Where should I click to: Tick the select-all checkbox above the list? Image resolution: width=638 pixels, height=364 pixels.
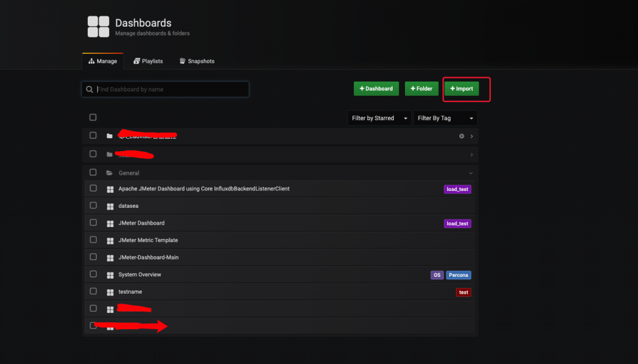pos(93,117)
